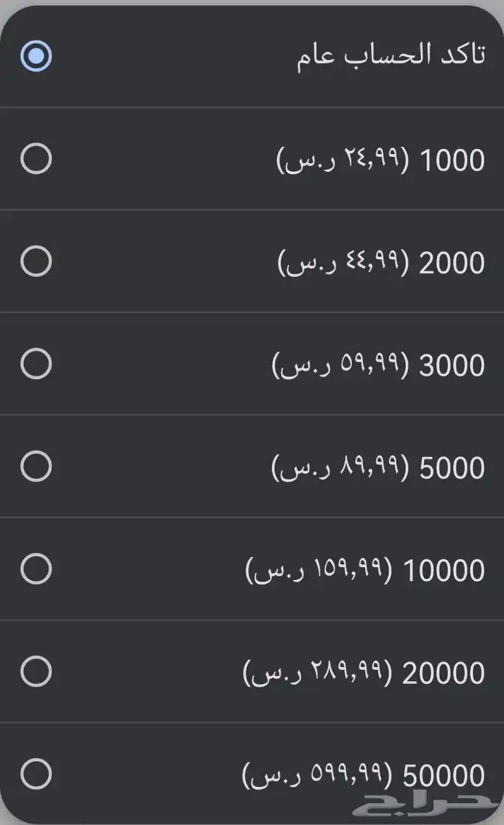Tap the 2000 option label text
The height and width of the screenshot is (825, 504).
[x=451, y=263]
